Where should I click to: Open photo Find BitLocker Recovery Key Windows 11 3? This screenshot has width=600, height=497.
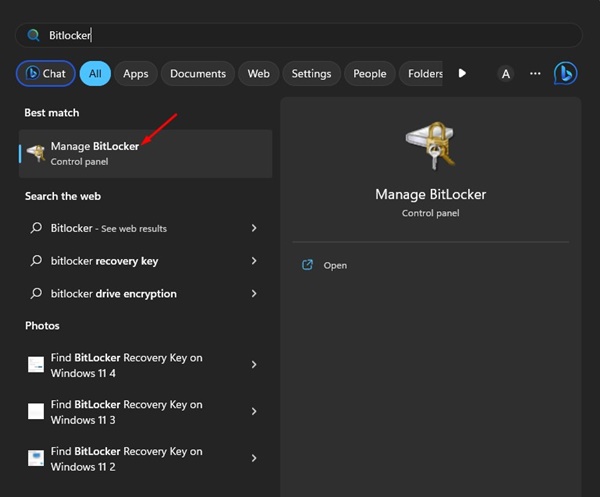pos(145,412)
